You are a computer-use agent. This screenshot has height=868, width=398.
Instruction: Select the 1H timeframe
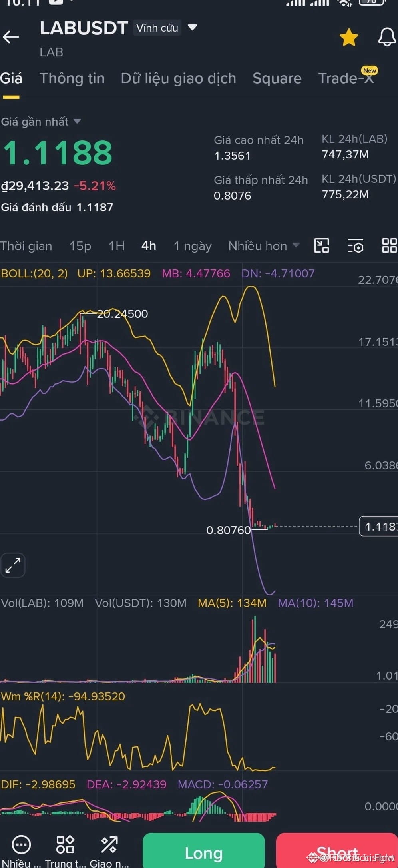click(x=117, y=246)
